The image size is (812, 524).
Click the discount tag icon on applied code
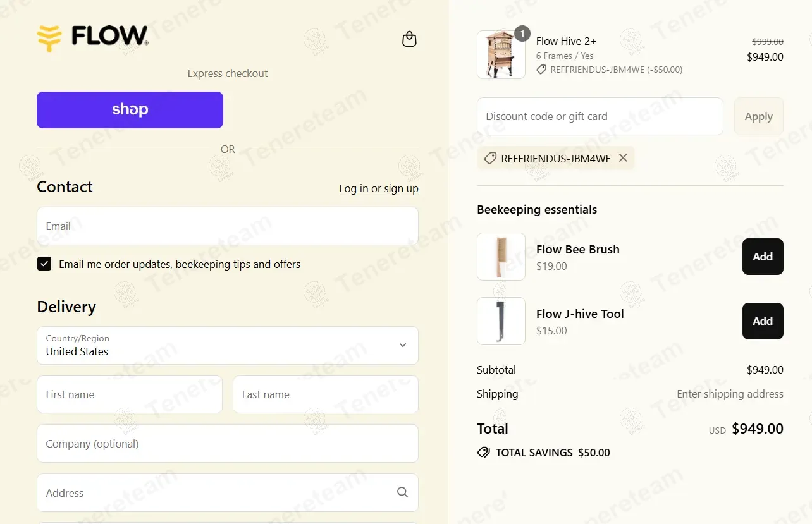pyautogui.click(x=490, y=159)
